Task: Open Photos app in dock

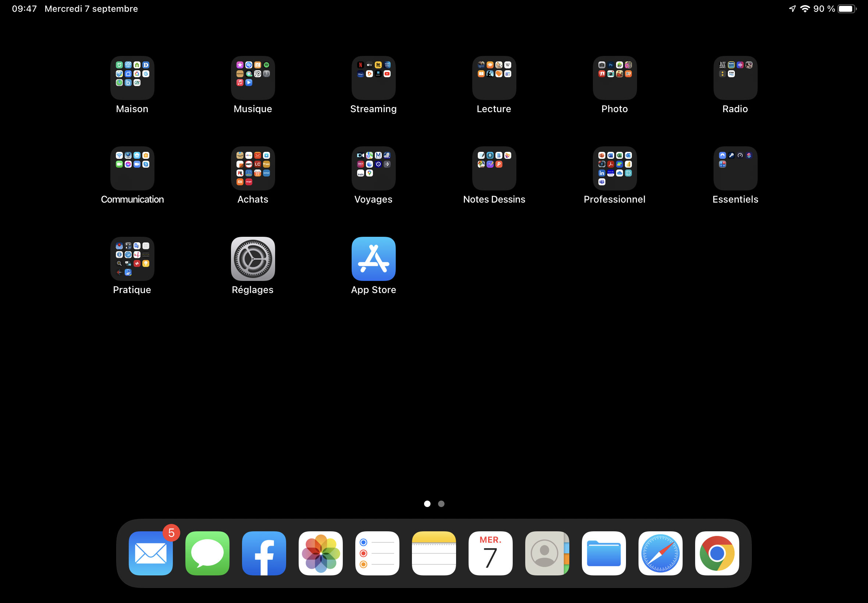Action: click(x=320, y=553)
